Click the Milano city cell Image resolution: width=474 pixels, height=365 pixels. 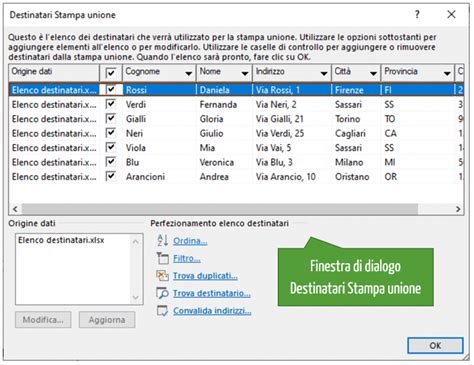click(356, 162)
